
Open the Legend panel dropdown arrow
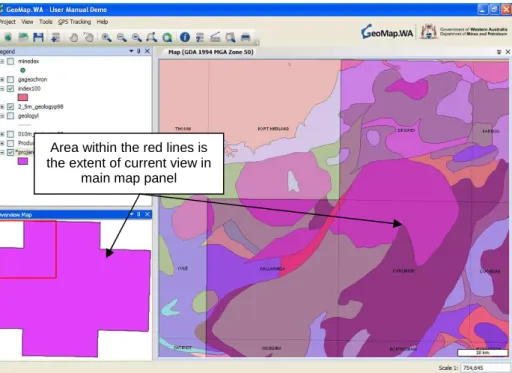click(x=131, y=51)
